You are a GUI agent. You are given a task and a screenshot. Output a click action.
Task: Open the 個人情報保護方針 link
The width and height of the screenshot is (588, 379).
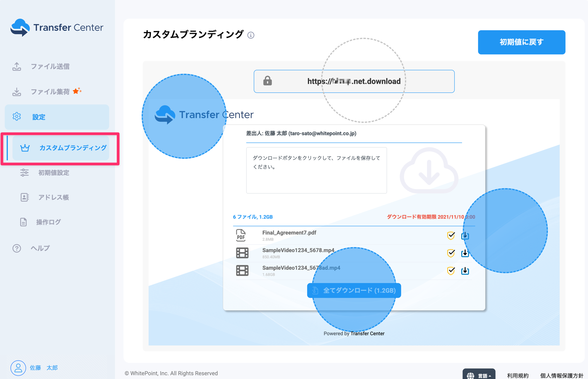coord(562,376)
